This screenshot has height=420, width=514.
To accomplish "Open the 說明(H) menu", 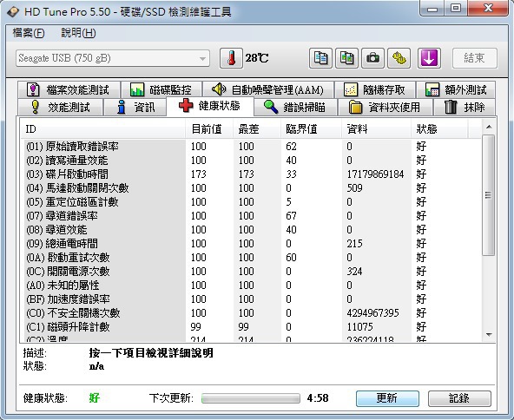I will tap(79, 33).
